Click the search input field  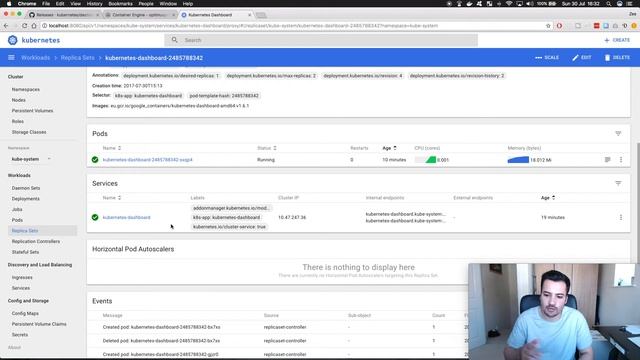pyautogui.click(x=321, y=40)
